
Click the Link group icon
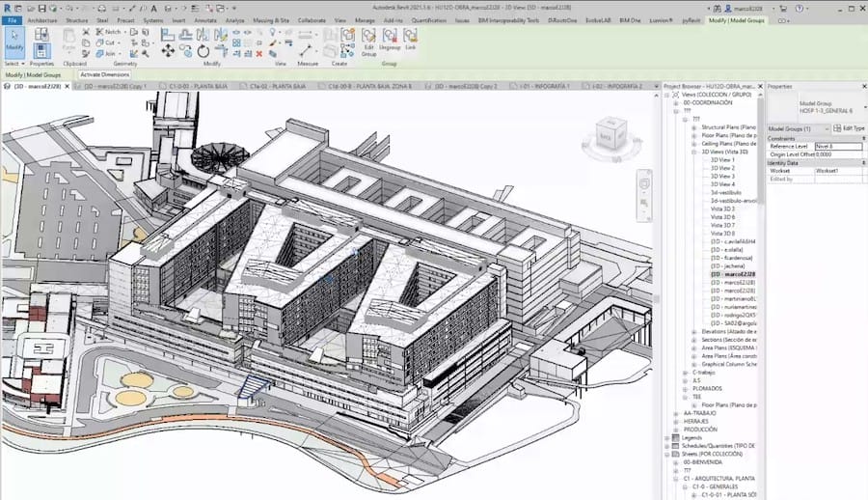click(x=411, y=41)
